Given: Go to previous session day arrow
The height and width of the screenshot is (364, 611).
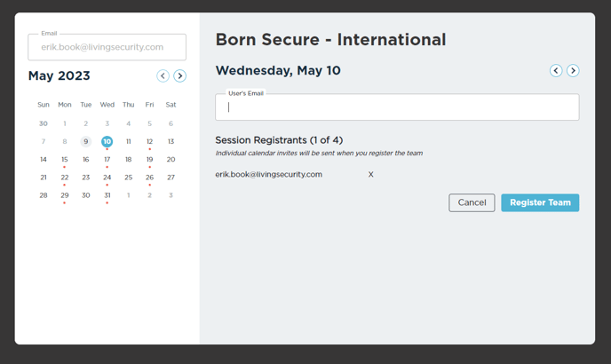Looking at the screenshot, I should point(556,70).
